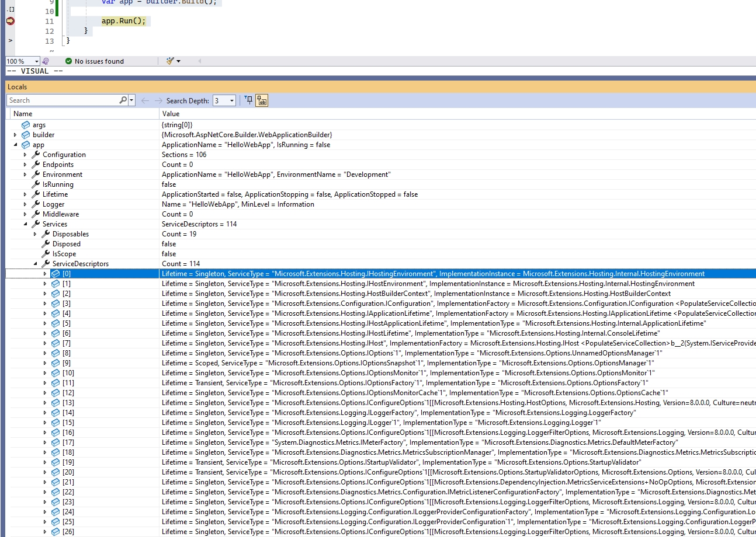756x537 pixels.
Task: Click the health indicator icon next to zoom control
Action: pos(46,61)
